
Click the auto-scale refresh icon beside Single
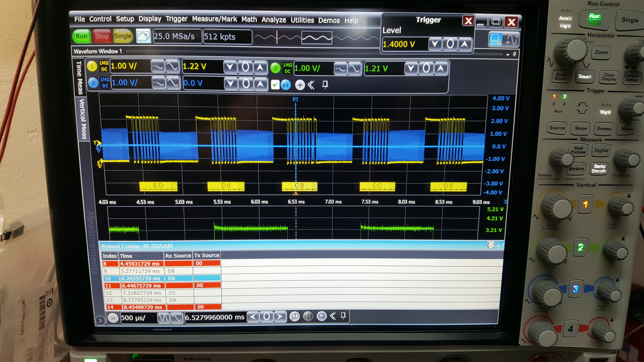pos(143,36)
